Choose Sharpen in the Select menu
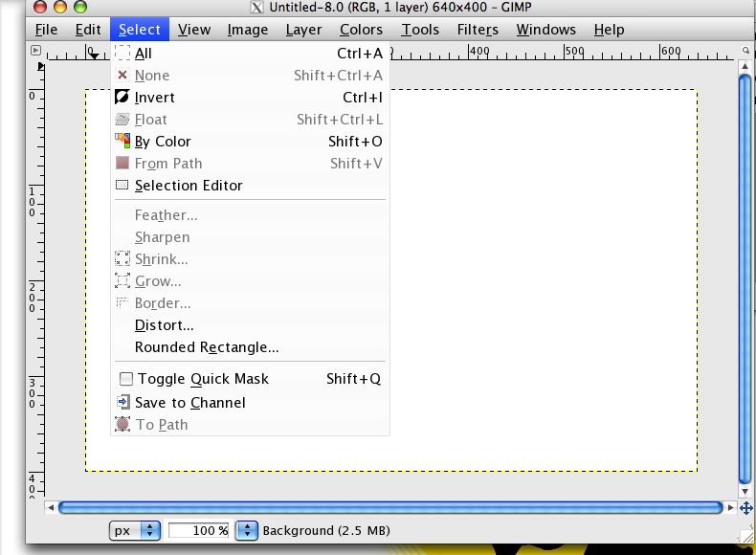Viewport: 756px width, 555px height. point(250,237)
